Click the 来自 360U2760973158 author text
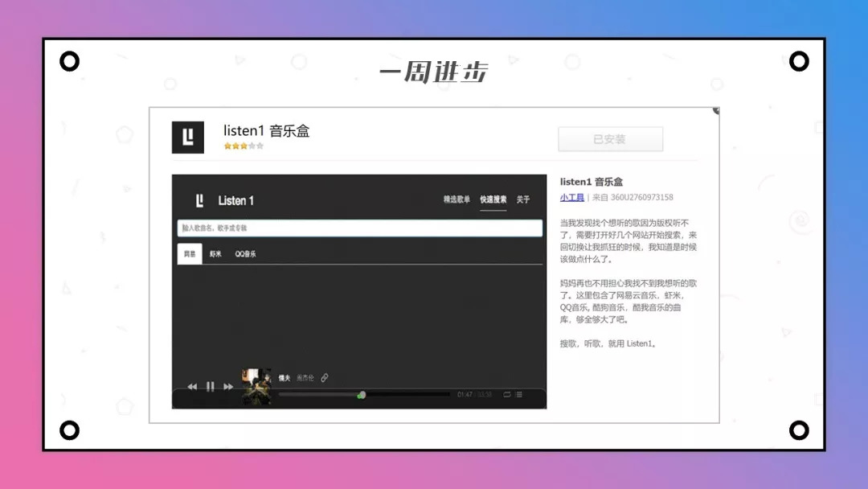This screenshot has height=489, width=868. 633,197
